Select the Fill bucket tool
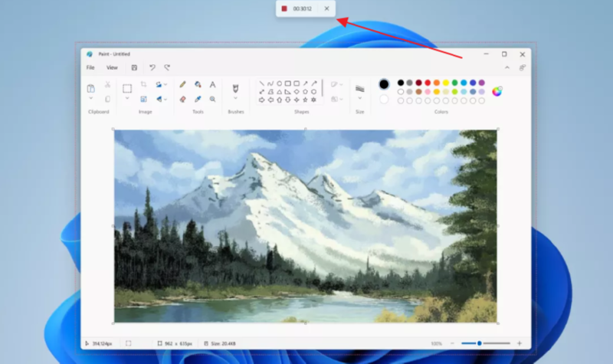This screenshot has width=613, height=364. click(x=198, y=84)
